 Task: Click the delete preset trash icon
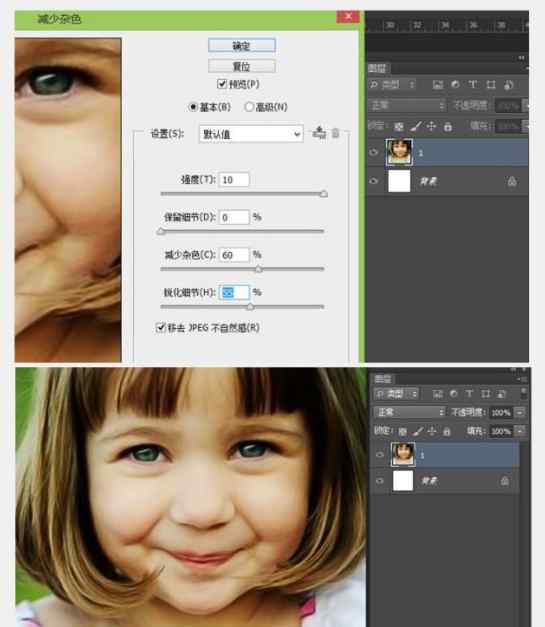335,133
